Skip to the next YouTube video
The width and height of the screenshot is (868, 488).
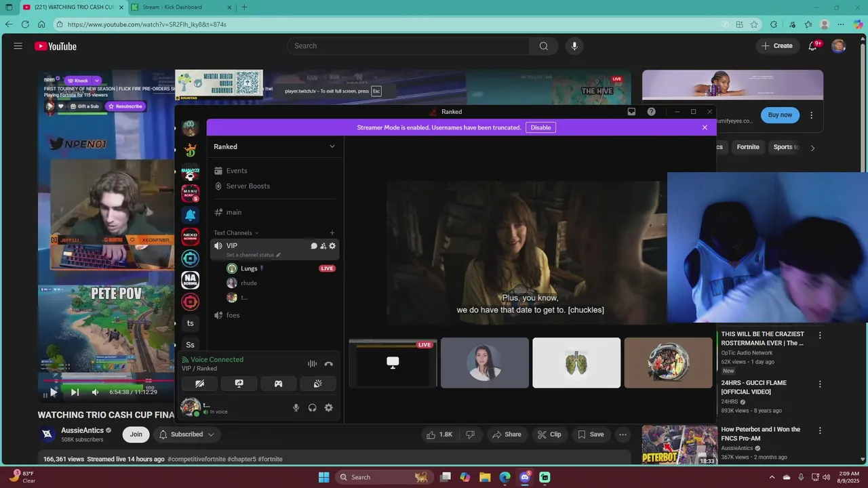(75, 392)
